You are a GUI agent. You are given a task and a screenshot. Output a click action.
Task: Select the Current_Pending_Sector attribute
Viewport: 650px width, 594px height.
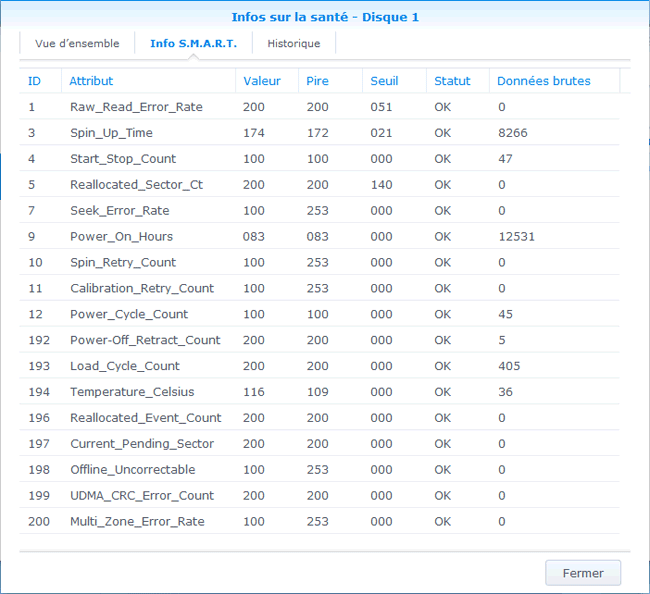coord(142,444)
